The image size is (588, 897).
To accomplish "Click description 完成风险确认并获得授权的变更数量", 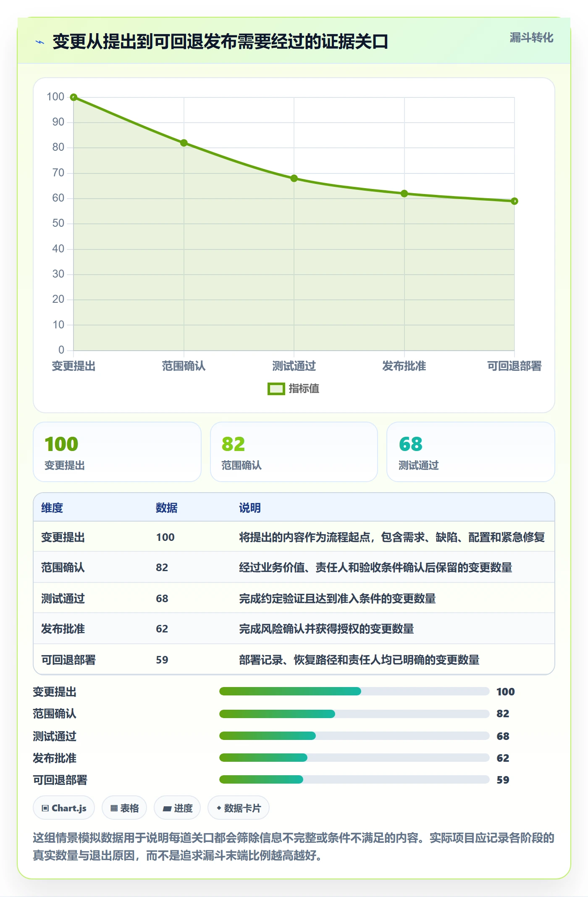I will [326, 629].
